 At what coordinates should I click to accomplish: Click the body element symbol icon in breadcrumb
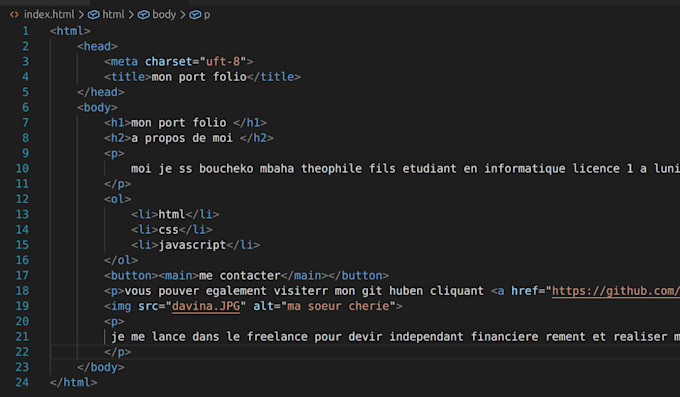click(x=144, y=15)
